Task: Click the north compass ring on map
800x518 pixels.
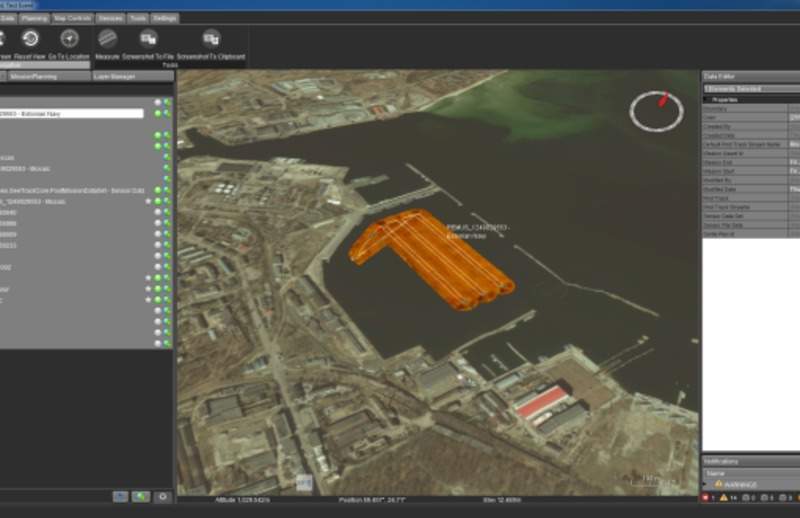Action: [656, 110]
